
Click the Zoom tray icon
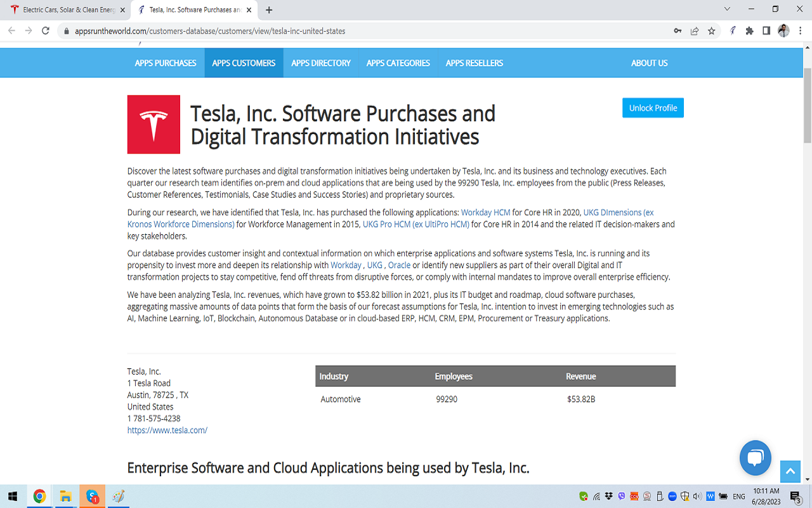(672, 497)
